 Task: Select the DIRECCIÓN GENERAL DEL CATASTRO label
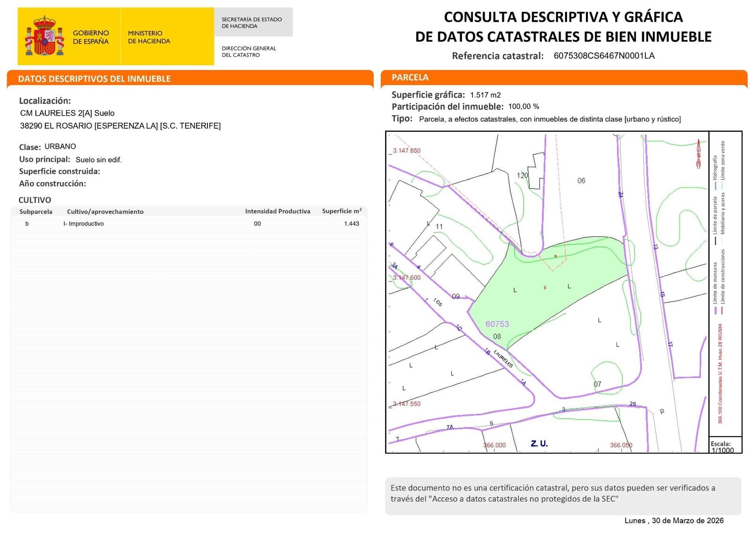248,52
